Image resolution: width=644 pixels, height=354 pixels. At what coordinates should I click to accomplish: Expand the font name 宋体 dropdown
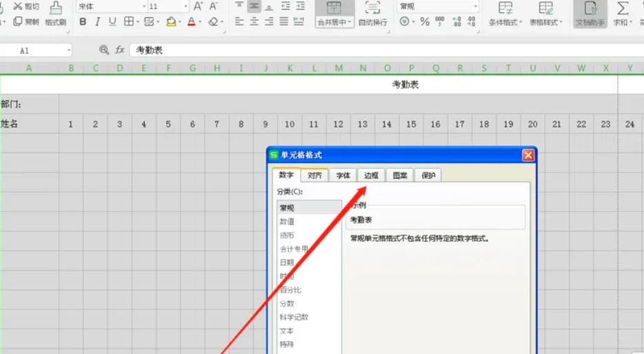(x=143, y=6)
